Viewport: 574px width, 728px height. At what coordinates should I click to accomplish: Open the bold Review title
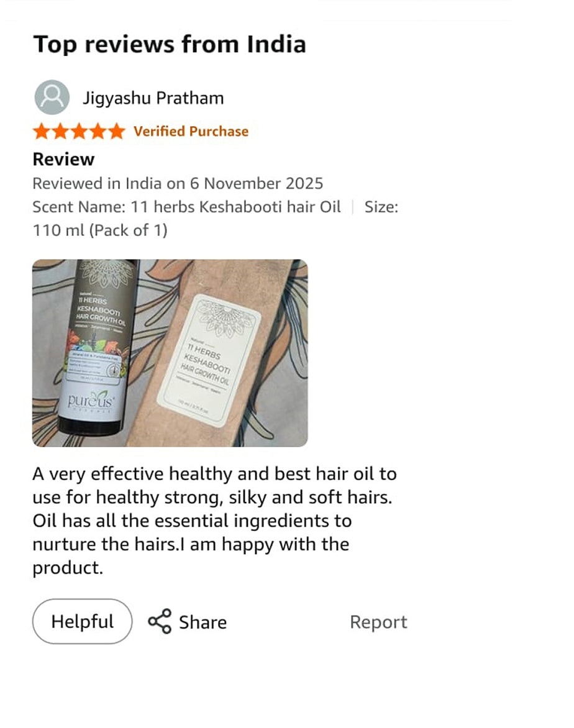click(63, 159)
